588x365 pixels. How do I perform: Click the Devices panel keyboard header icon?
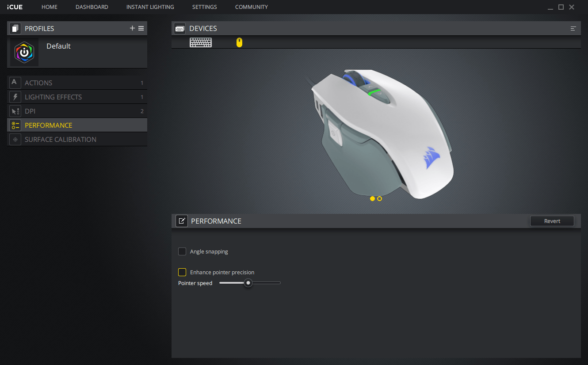(x=179, y=28)
